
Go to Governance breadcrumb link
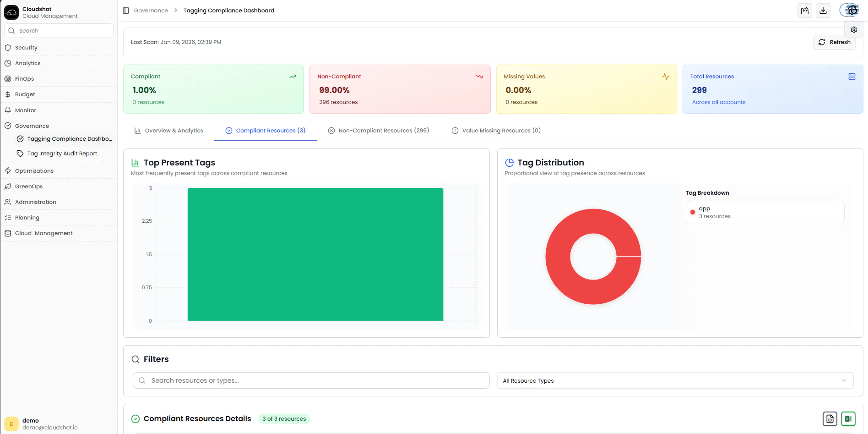[x=151, y=11]
